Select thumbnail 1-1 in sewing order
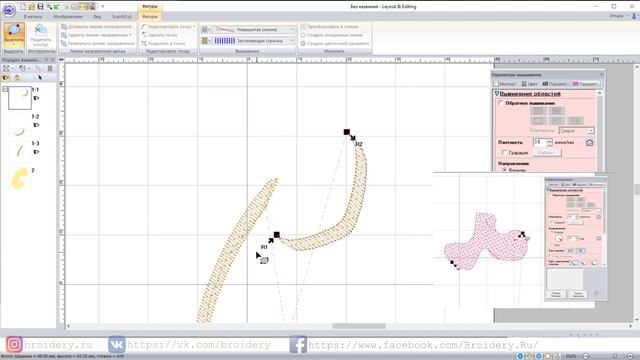This screenshot has height=360, width=640. tap(20, 98)
